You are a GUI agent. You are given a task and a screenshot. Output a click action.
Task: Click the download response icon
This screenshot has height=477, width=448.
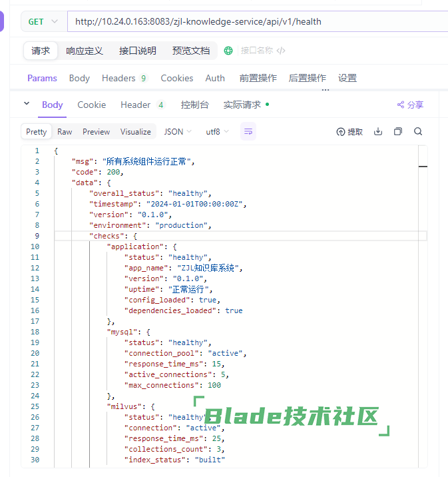(x=378, y=131)
